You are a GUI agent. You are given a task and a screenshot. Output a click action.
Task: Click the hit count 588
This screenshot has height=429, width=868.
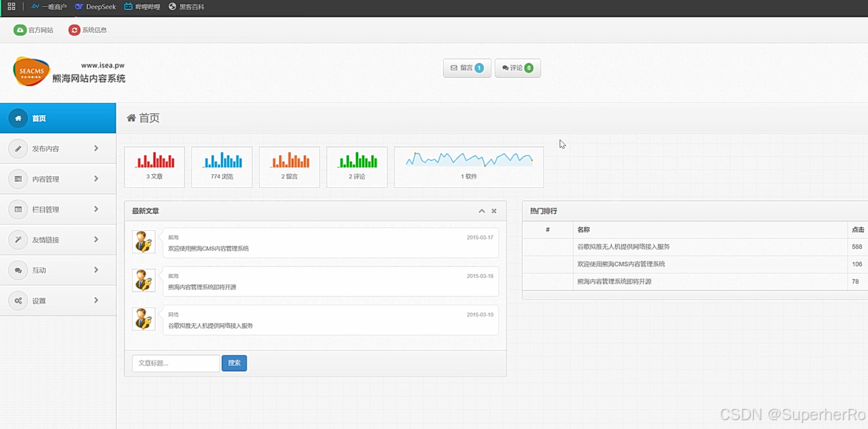(857, 247)
